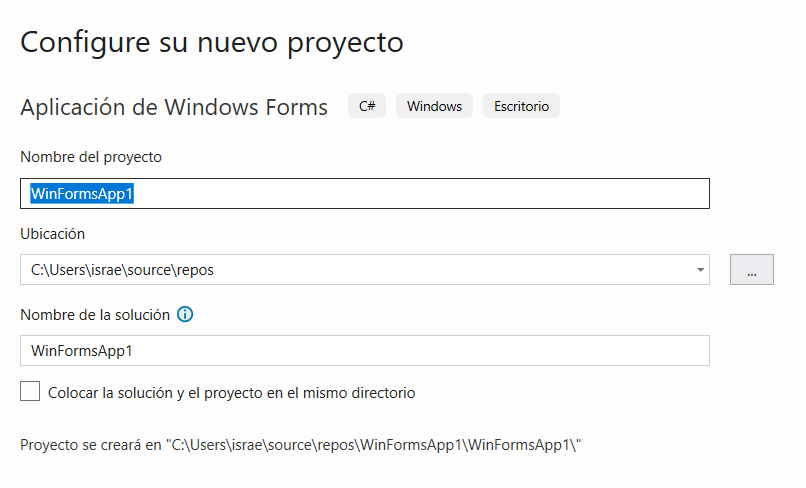Click the quoted full project path at bottom
The height and width of the screenshot is (488, 806).
(x=375, y=443)
